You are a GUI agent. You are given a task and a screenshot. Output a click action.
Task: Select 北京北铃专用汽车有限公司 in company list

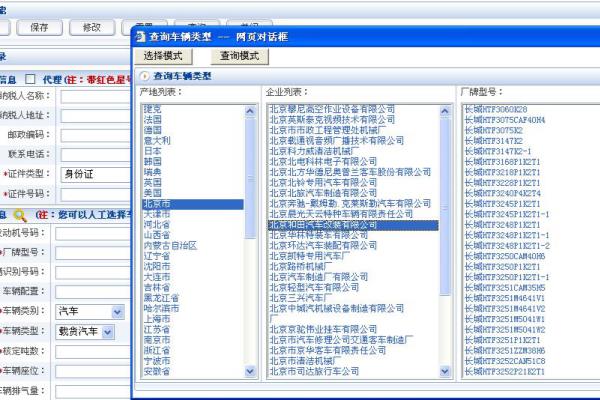(323, 183)
